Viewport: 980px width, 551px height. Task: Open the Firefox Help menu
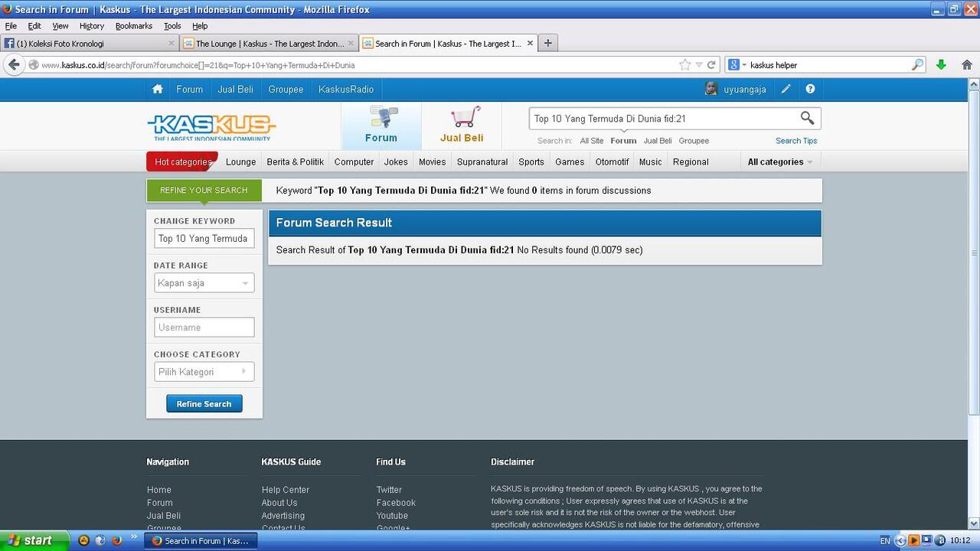coord(200,26)
